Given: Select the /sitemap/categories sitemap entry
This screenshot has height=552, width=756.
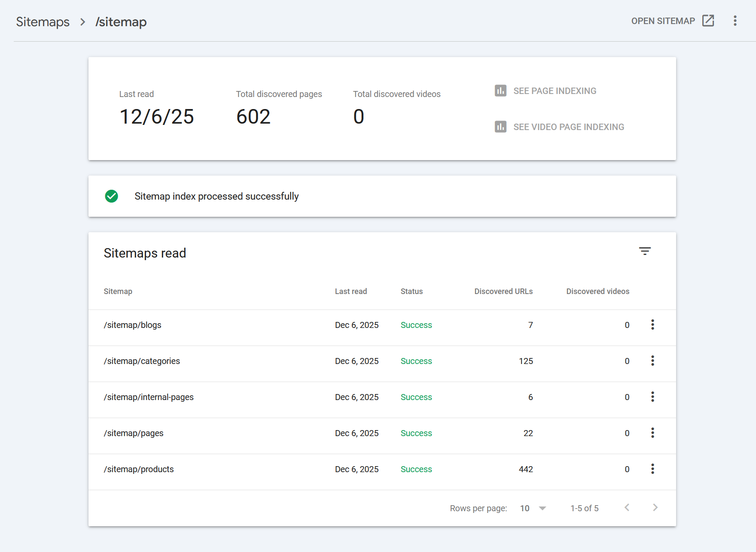Looking at the screenshot, I should click(142, 361).
